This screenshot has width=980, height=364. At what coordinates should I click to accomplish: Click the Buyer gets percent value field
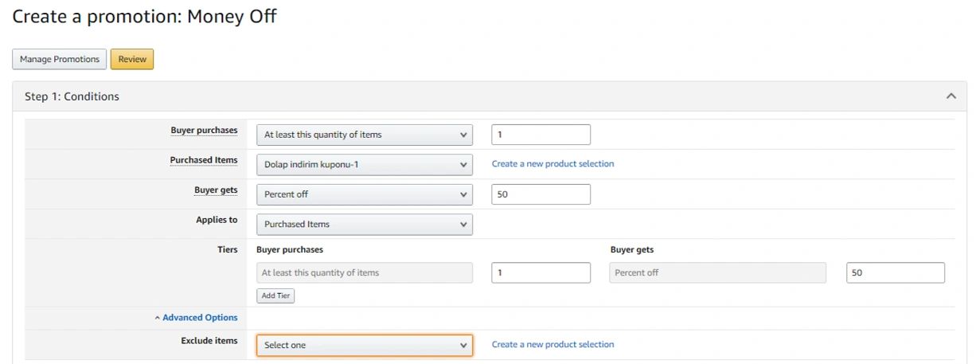click(541, 194)
